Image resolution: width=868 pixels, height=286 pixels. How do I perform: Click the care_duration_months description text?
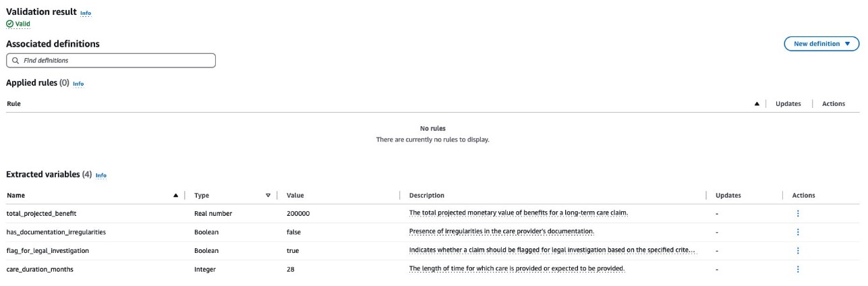[x=517, y=268]
